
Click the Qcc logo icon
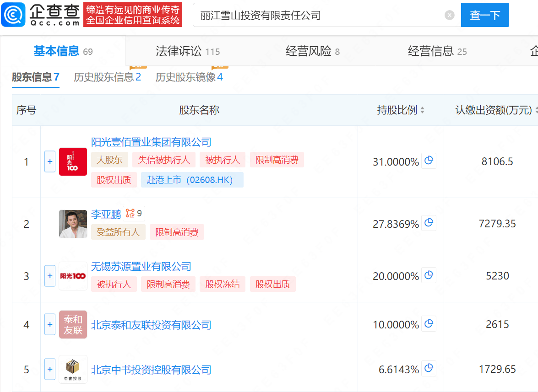point(13,15)
